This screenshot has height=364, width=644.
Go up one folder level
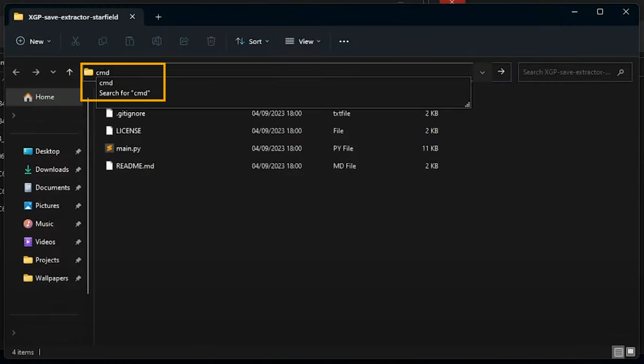tap(70, 72)
